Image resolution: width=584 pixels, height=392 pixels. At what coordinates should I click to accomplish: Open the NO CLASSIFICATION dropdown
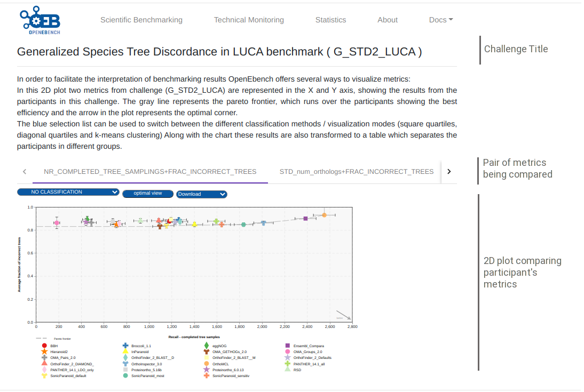[x=68, y=192]
